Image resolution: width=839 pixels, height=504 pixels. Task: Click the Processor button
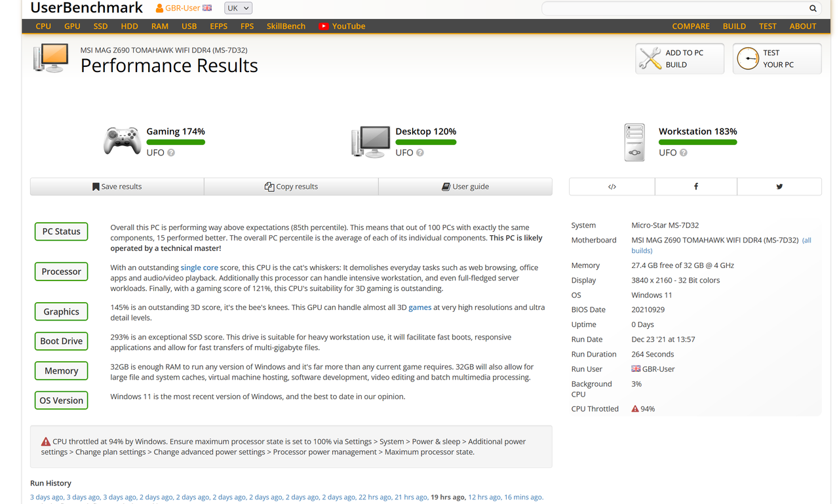(61, 271)
